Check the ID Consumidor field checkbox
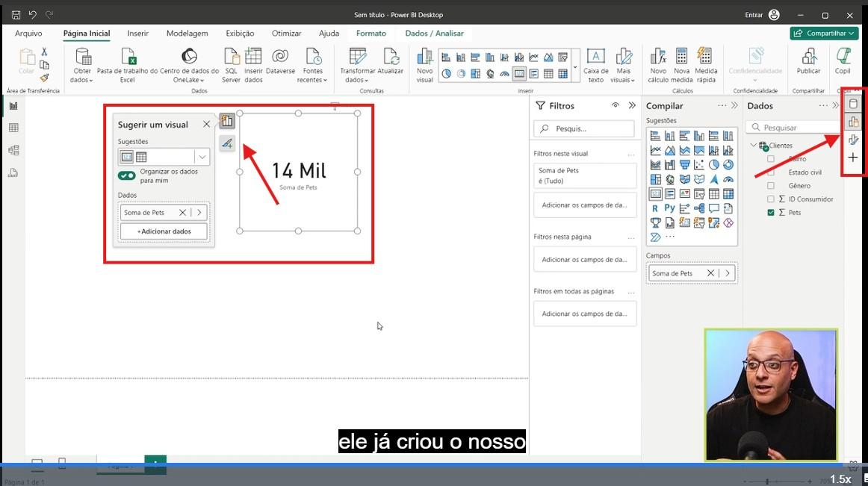Viewport: 868px width, 486px height. 771,199
